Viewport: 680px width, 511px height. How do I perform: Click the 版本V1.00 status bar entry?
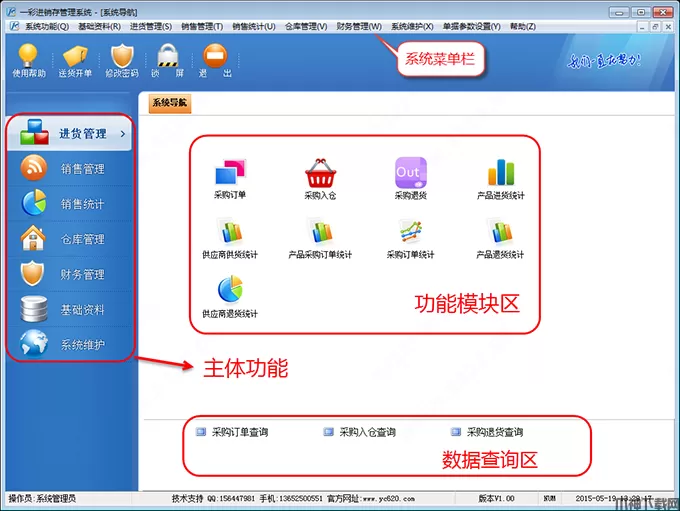(x=497, y=498)
